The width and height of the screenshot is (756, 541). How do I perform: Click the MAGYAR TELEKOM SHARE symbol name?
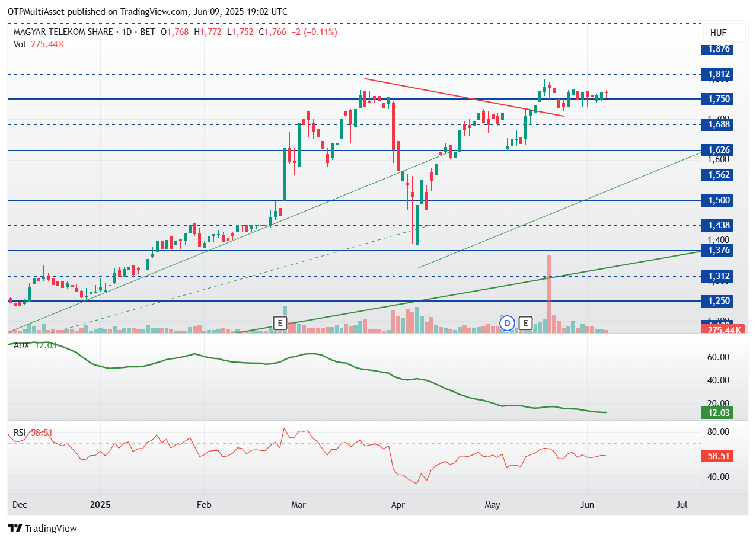click(x=63, y=32)
